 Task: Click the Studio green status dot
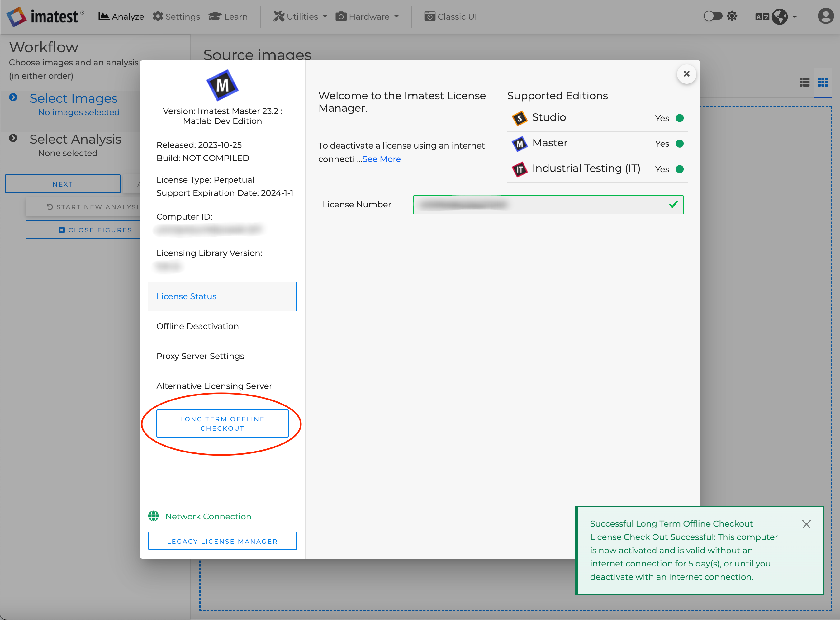[x=680, y=118]
